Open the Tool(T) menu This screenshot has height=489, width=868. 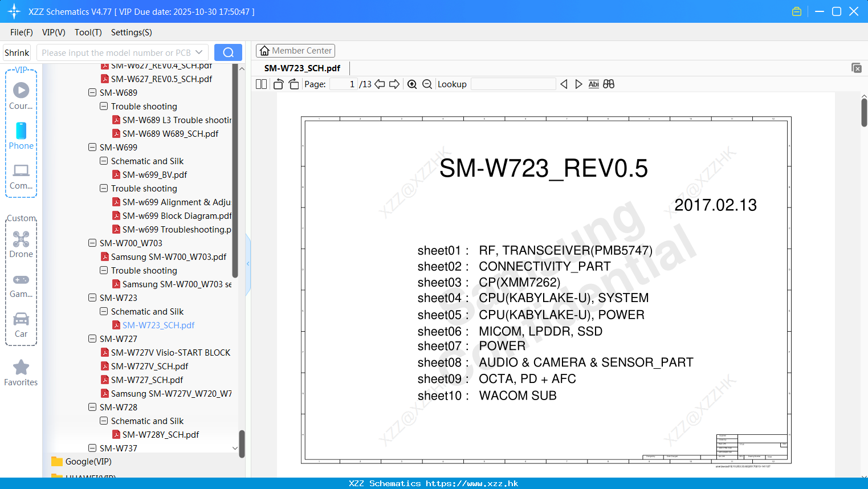point(88,32)
